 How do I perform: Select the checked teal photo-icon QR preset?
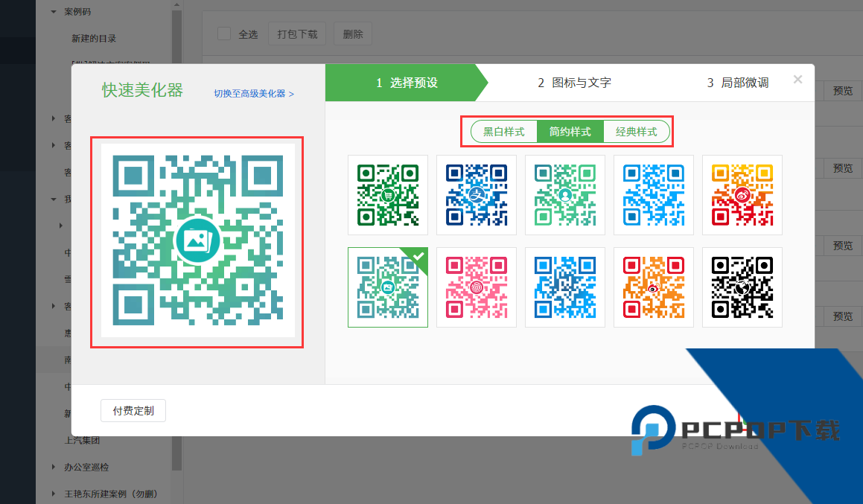[x=388, y=287]
